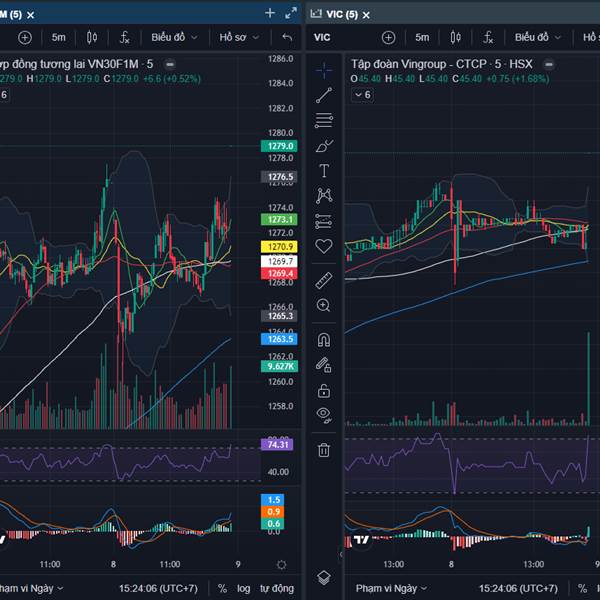Open indicators fx in VN30F1M toolbar
Screen dimensions: 600x600
(x=125, y=38)
